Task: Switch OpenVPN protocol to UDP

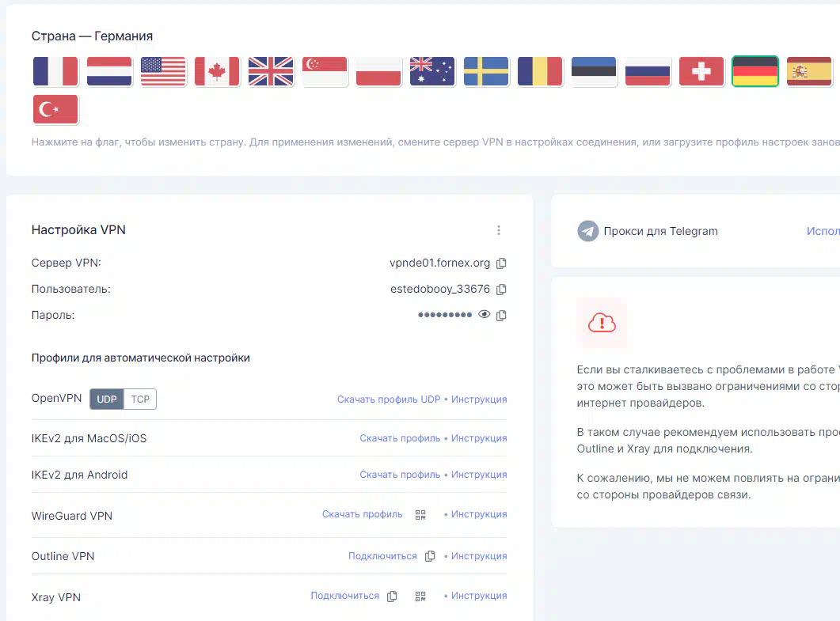Action: coord(107,399)
